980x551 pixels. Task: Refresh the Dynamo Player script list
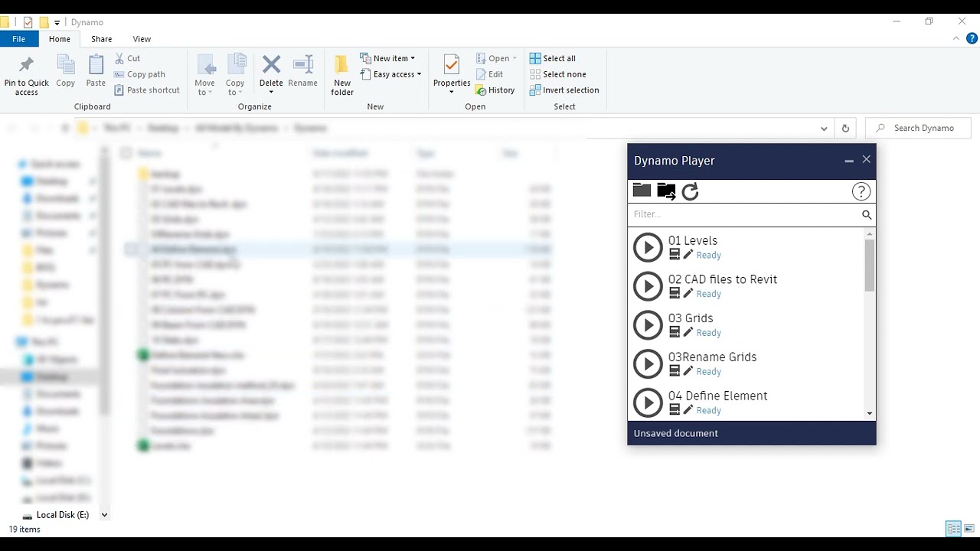690,191
